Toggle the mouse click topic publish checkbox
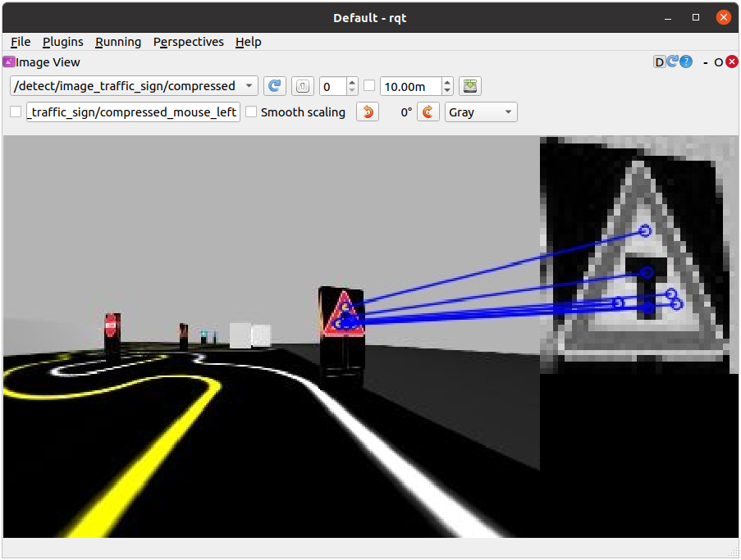The width and height of the screenshot is (741, 560). point(16,112)
